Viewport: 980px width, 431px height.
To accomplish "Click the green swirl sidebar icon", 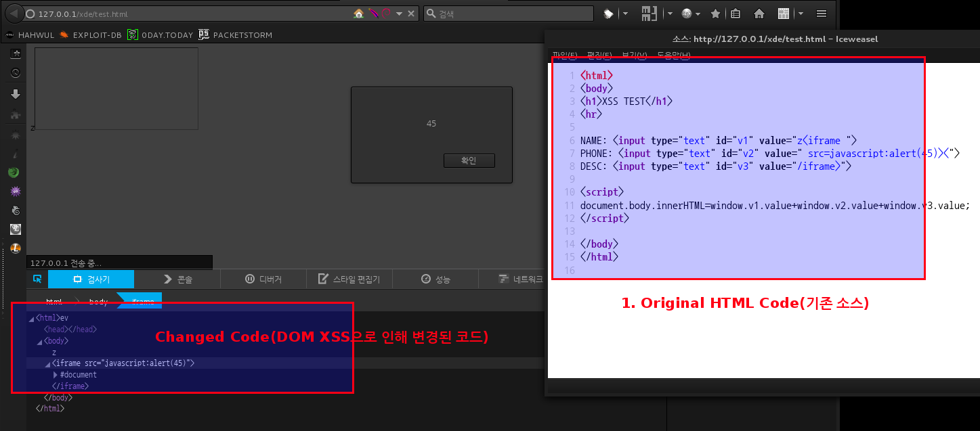I will point(14,173).
